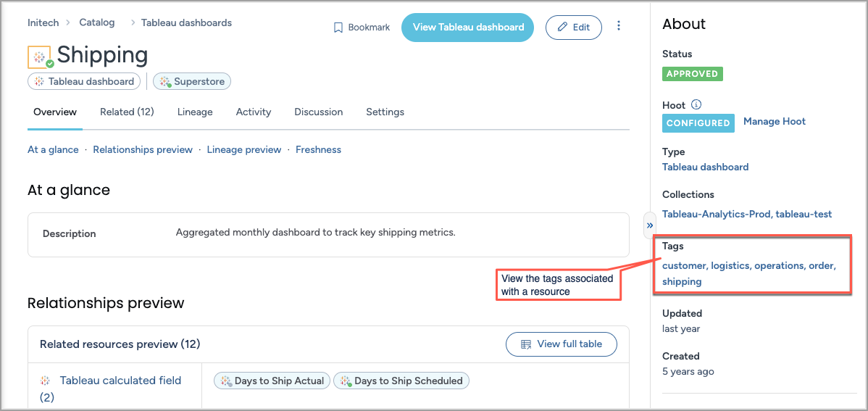Screen dimensions: 868x411
Task: Click the Catalog breadcrumb
Action: 97,22
